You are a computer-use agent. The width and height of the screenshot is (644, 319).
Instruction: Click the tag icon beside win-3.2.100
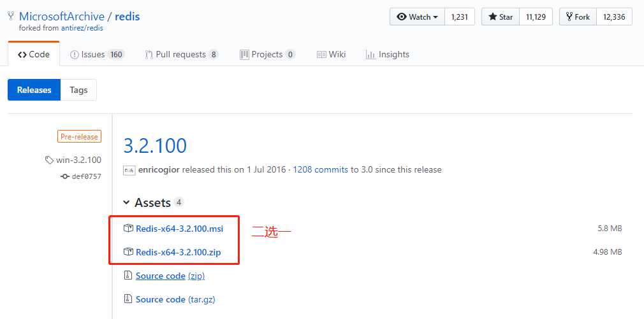(x=49, y=160)
